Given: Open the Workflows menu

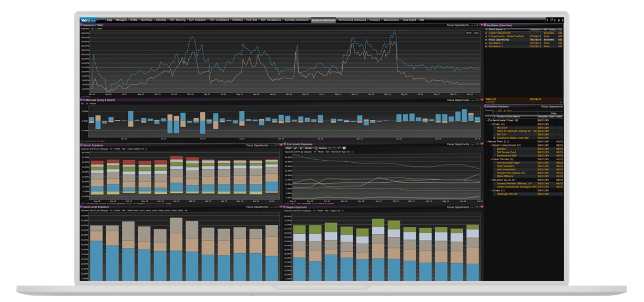Looking at the screenshot, I should point(147,20).
